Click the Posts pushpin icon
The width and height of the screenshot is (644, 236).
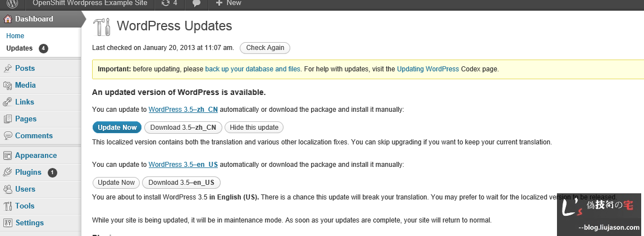pyautogui.click(x=7, y=68)
